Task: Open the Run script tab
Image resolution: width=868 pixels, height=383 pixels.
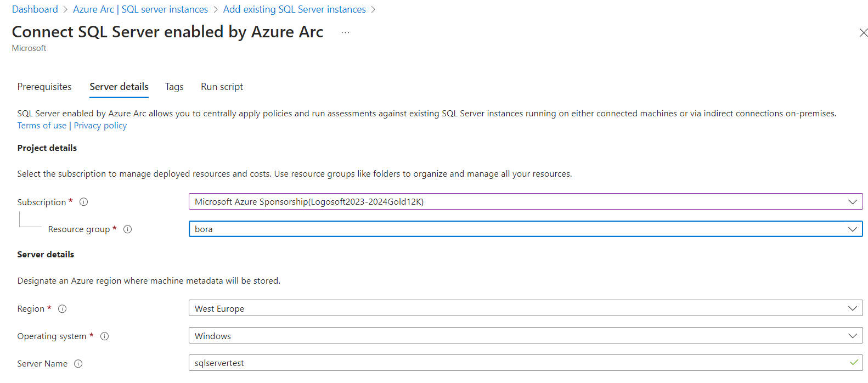Action: click(x=222, y=87)
